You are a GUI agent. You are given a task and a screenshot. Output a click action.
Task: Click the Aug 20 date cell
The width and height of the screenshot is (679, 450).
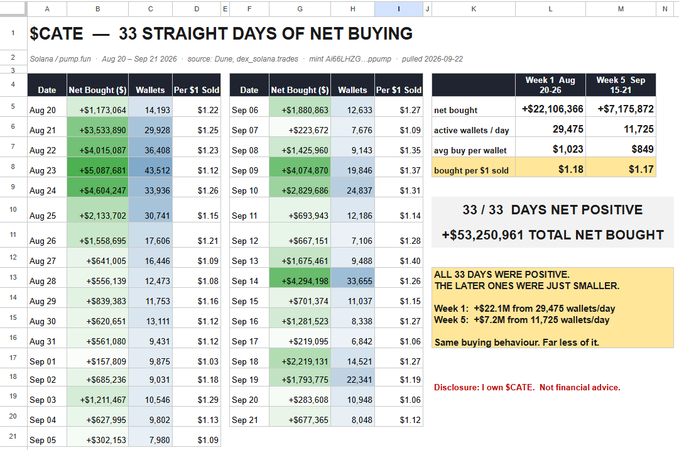[x=47, y=107]
